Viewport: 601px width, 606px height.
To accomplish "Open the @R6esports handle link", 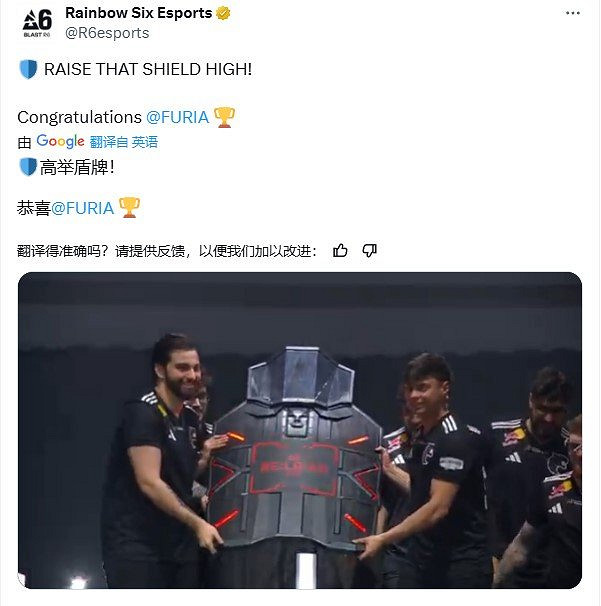I will tap(107, 33).
